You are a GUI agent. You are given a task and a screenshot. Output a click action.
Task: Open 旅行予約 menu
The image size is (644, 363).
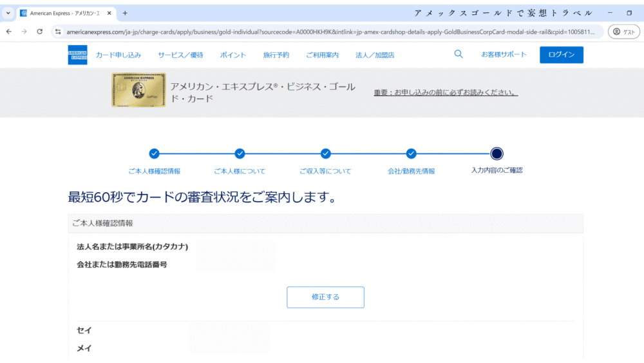click(x=276, y=55)
